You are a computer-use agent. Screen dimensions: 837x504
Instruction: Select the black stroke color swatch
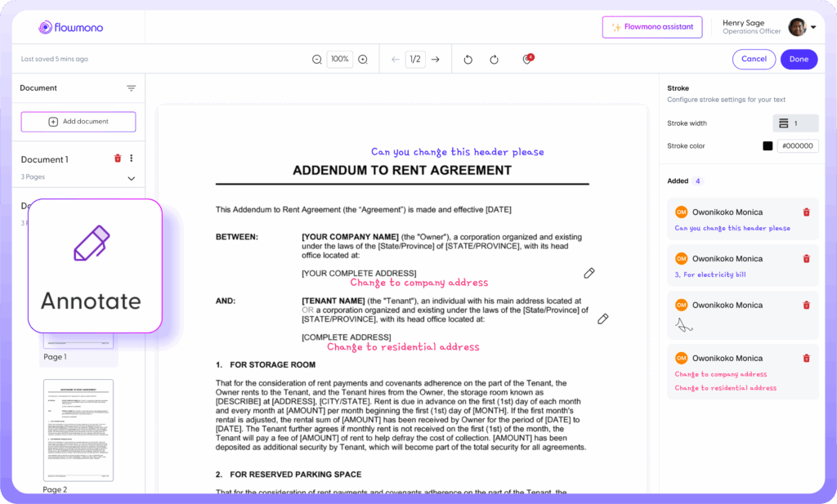click(x=768, y=146)
